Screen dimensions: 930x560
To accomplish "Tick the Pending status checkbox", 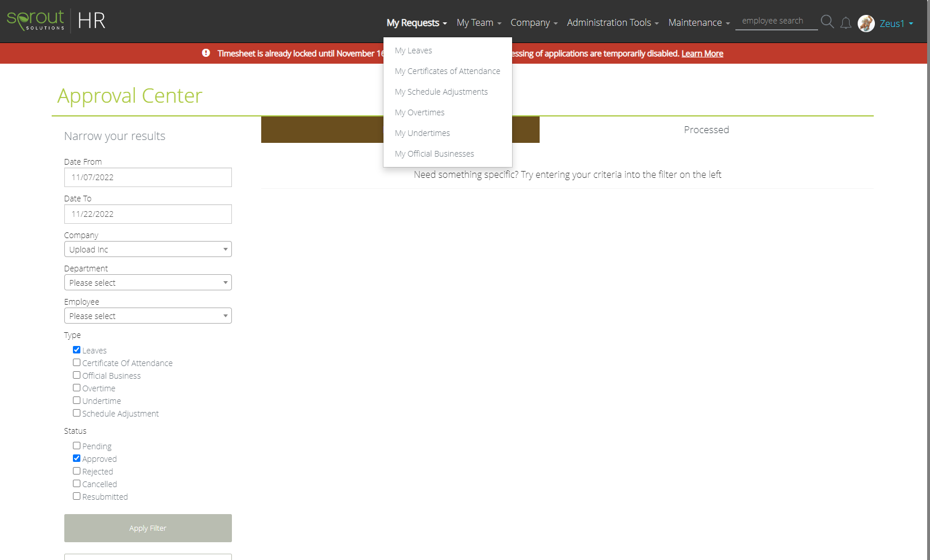I will [76, 446].
